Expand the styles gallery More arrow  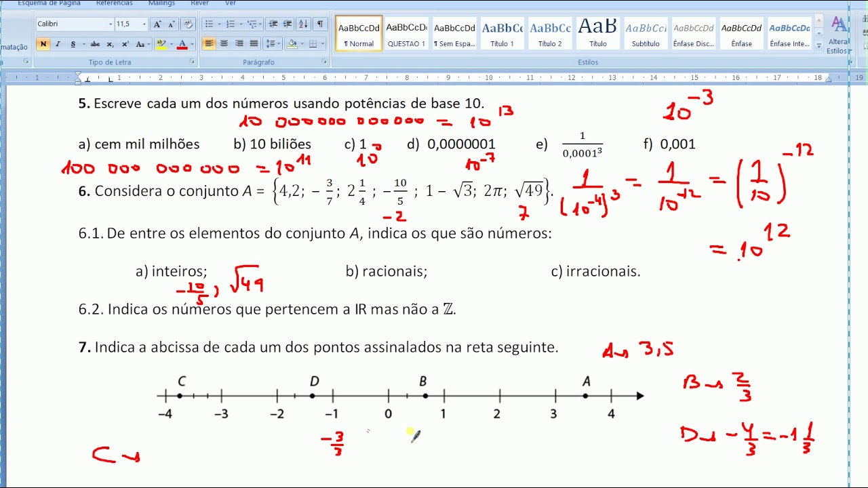pos(818,46)
